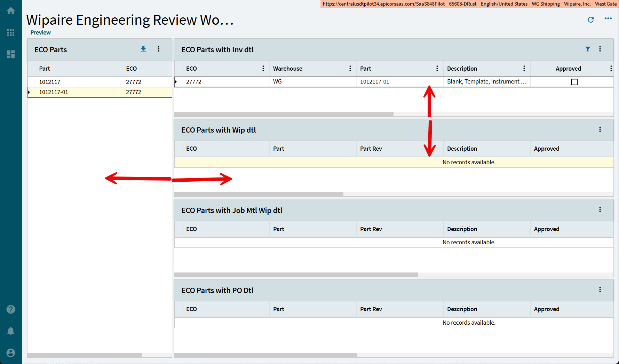The height and width of the screenshot is (364, 619).
Task: Click the Preview link under title
Action: [x=40, y=32]
